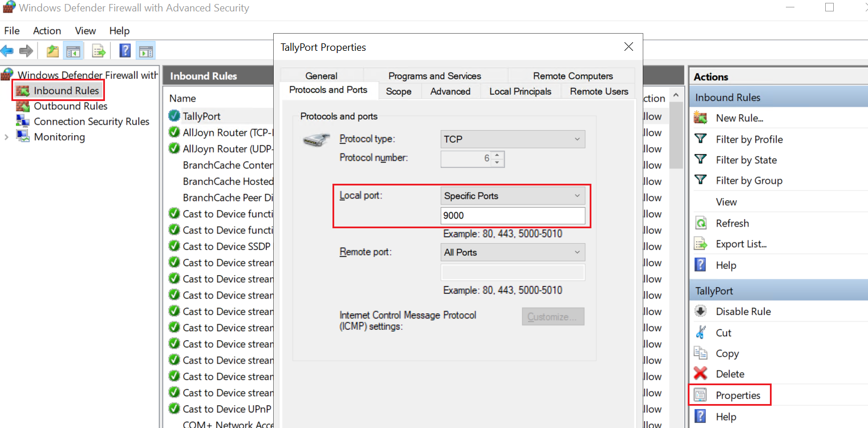
Task: Click the red Delete icon
Action: click(700, 374)
